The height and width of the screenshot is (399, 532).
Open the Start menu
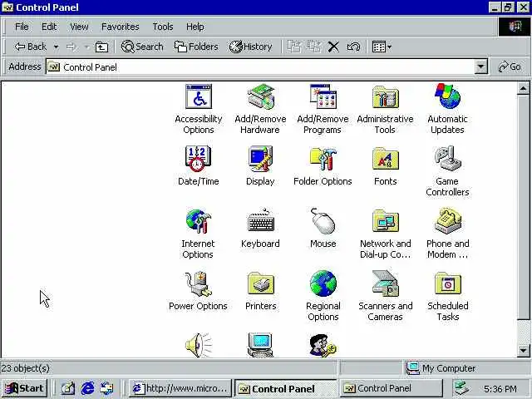pyautogui.click(x=24, y=388)
